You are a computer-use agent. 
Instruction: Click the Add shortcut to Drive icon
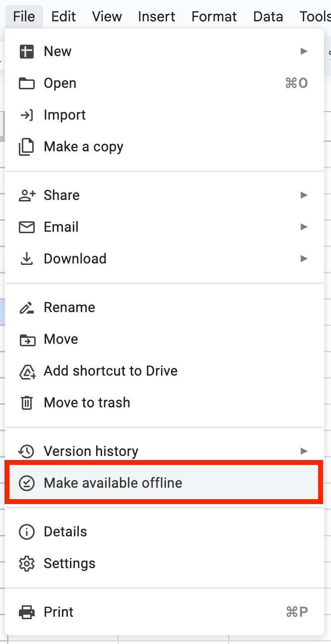[x=26, y=371]
